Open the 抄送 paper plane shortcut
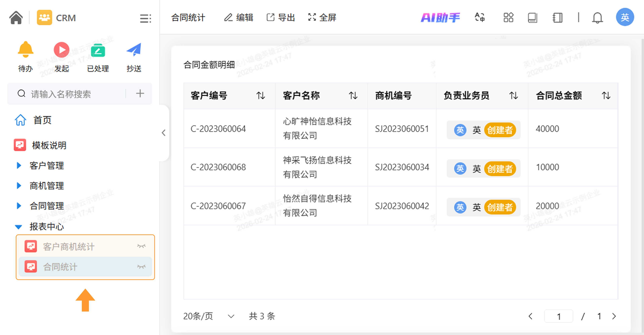Screen dimensions: 644x335 pos(134,50)
